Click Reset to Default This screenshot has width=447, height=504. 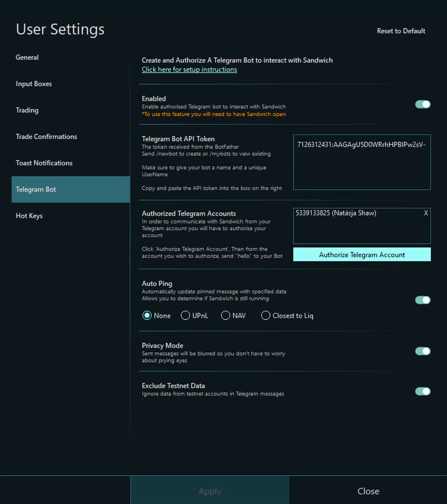401,31
